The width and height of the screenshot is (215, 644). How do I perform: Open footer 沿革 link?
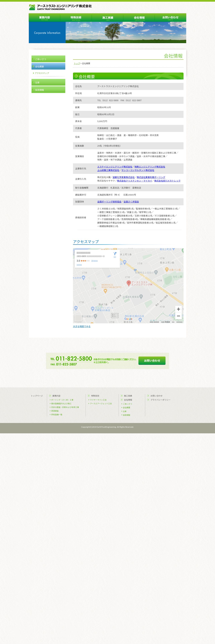(x=125, y=411)
